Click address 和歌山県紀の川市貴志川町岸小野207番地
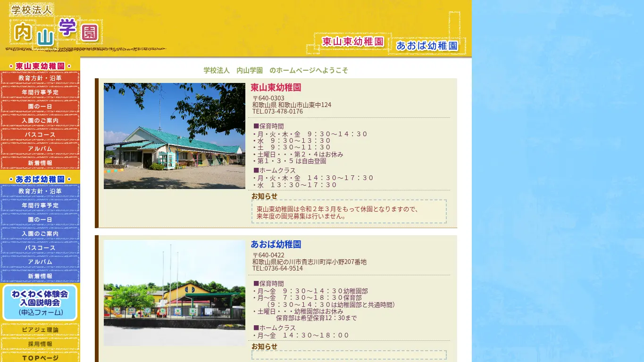This screenshot has height=362, width=644. [x=309, y=262]
